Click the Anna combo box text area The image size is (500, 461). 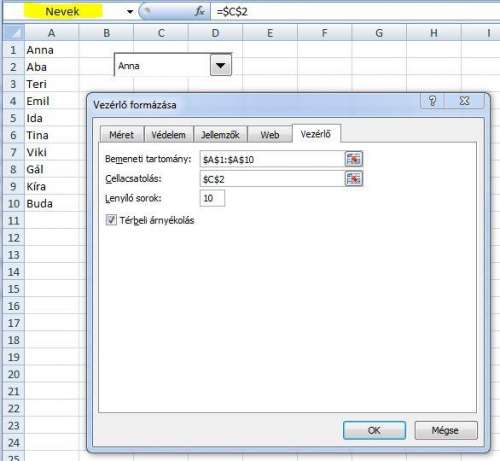pos(163,65)
